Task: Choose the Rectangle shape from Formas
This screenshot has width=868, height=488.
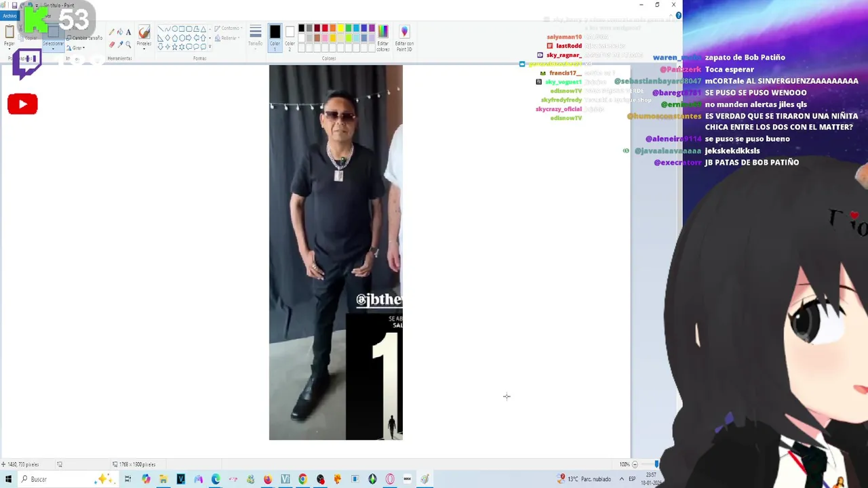Action: [182, 28]
